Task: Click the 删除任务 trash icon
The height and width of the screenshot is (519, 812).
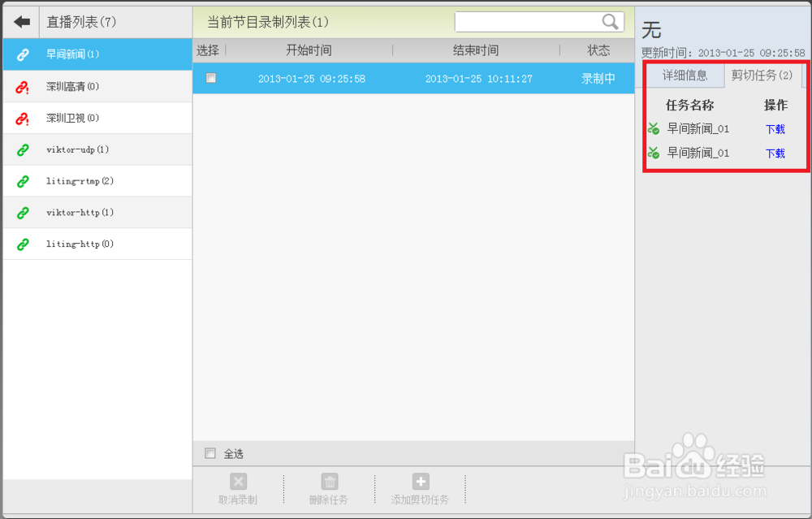Action: (329, 481)
